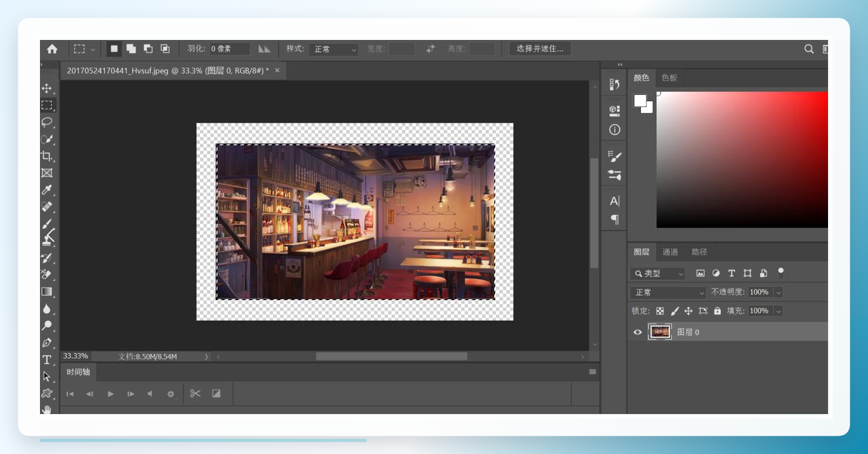Open the layer blend mode 正常 dropdown

pyautogui.click(x=668, y=292)
